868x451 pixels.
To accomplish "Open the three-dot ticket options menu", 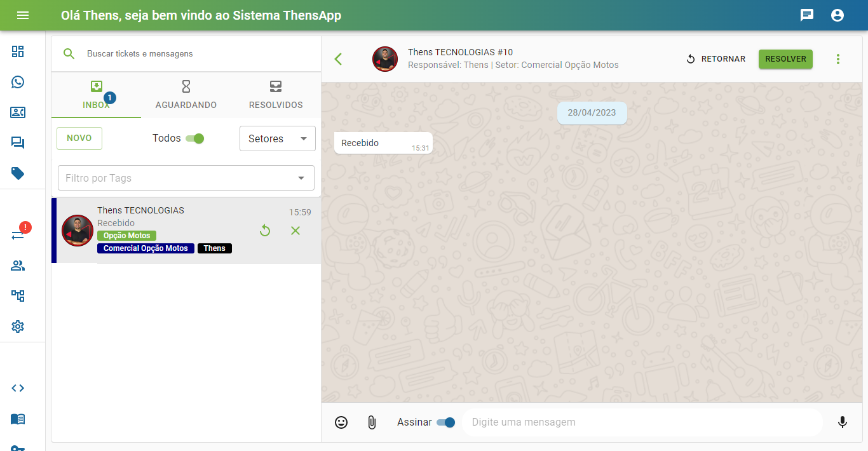I will [837, 59].
